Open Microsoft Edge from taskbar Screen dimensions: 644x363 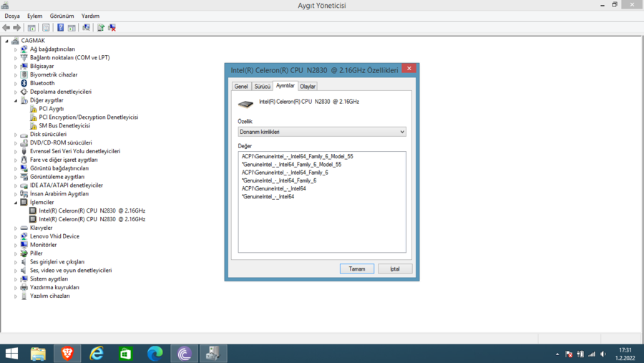(155, 354)
